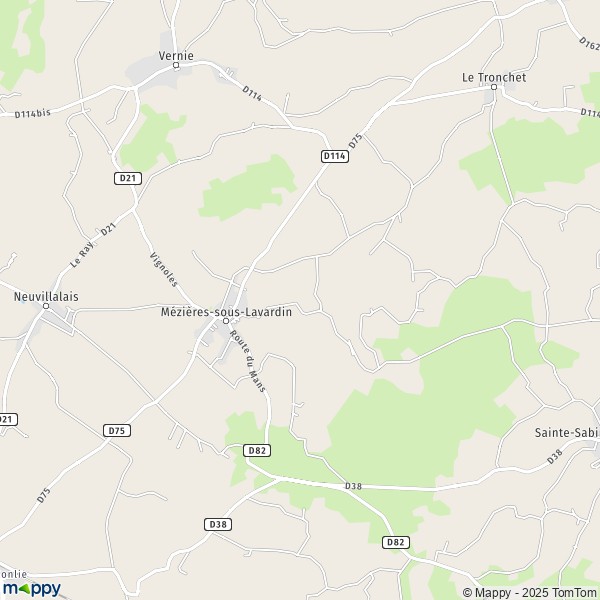
Task: Click the Mappy logo
Action: pos(32,589)
